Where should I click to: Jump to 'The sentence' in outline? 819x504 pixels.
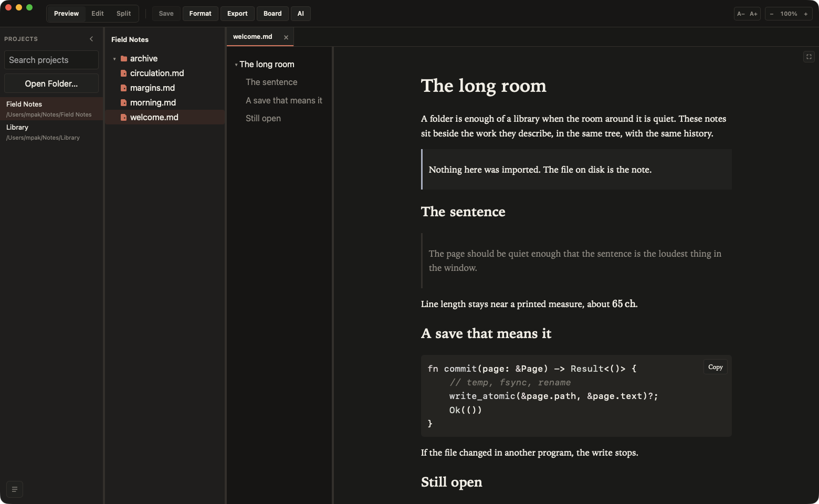271,82
